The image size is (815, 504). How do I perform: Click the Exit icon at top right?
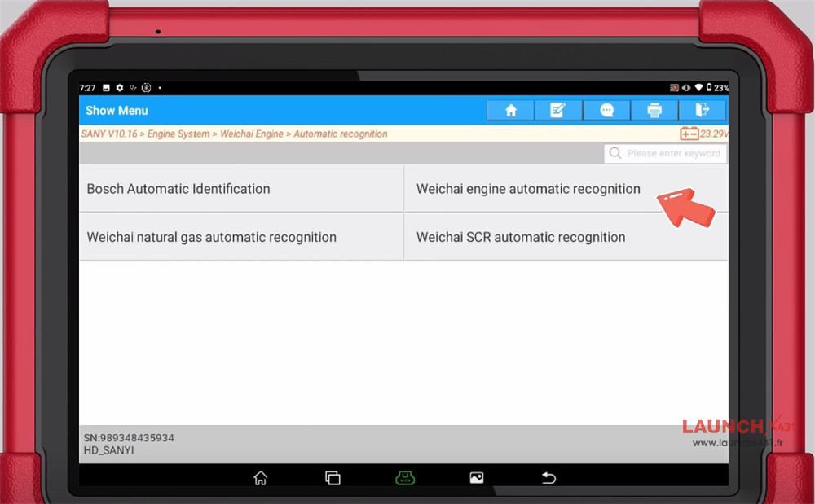click(x=703, y=110)
